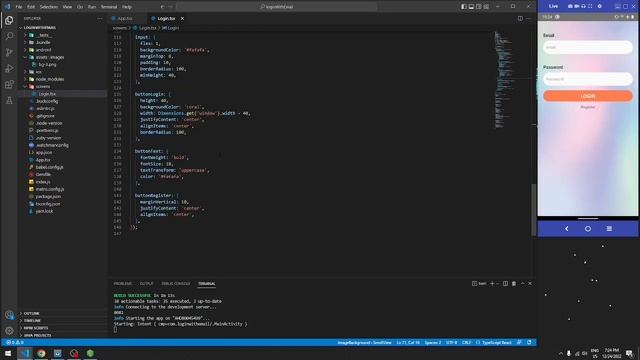Switch to the Output panel tab
The width and height of the screenshot is (640, 360).
[147, 283]
